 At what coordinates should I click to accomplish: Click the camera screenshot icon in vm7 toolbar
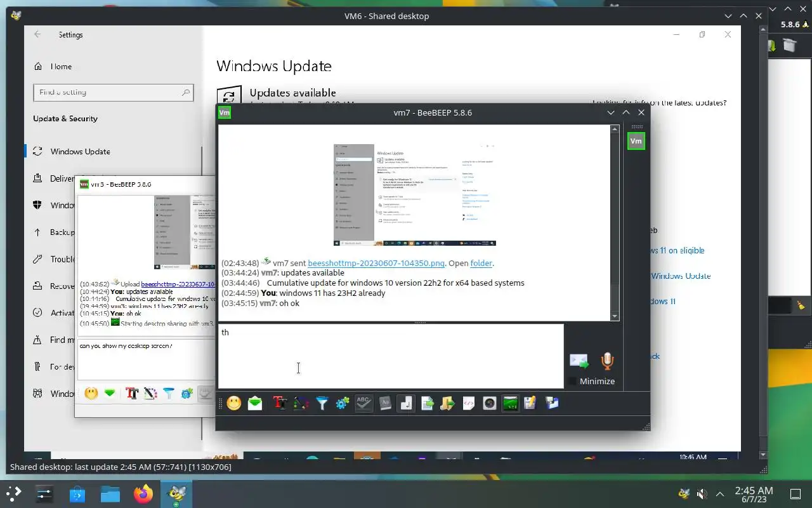tap(490, 403)
